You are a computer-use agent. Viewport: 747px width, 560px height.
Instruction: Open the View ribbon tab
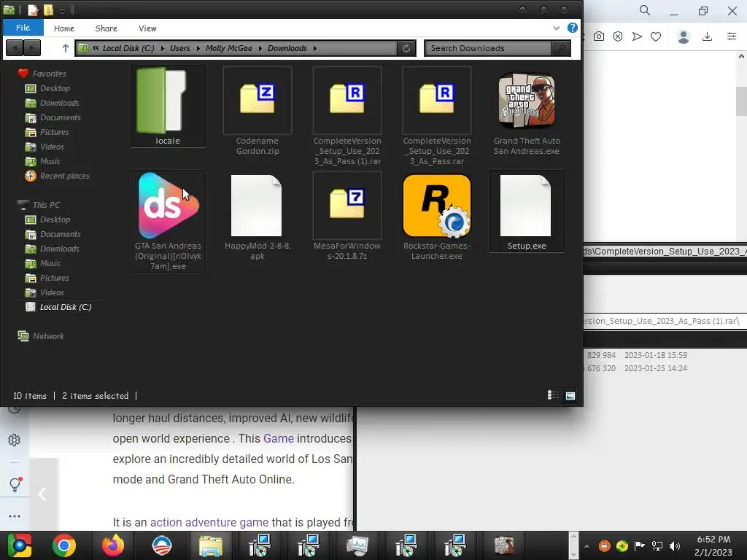click(147, 28)
